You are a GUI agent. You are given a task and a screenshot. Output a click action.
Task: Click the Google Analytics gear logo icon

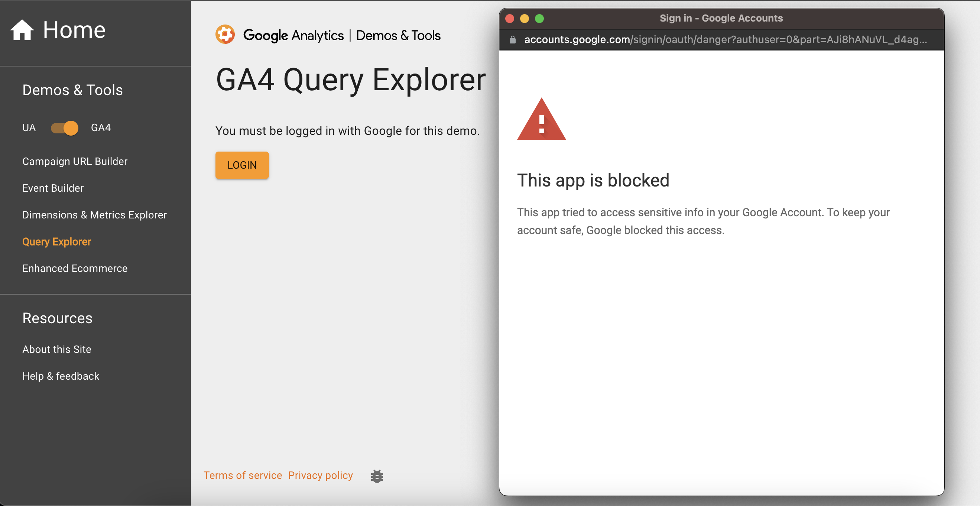[x=225, y=34]
